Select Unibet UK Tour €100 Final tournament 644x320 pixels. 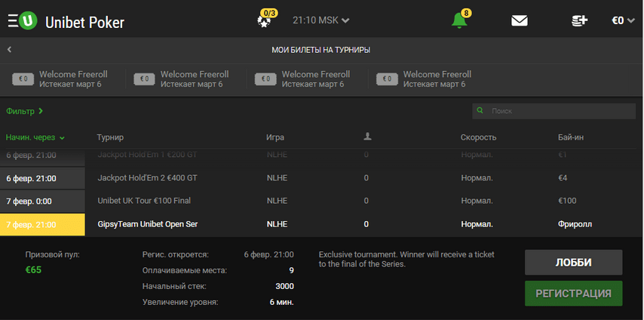tap(321, 201)
